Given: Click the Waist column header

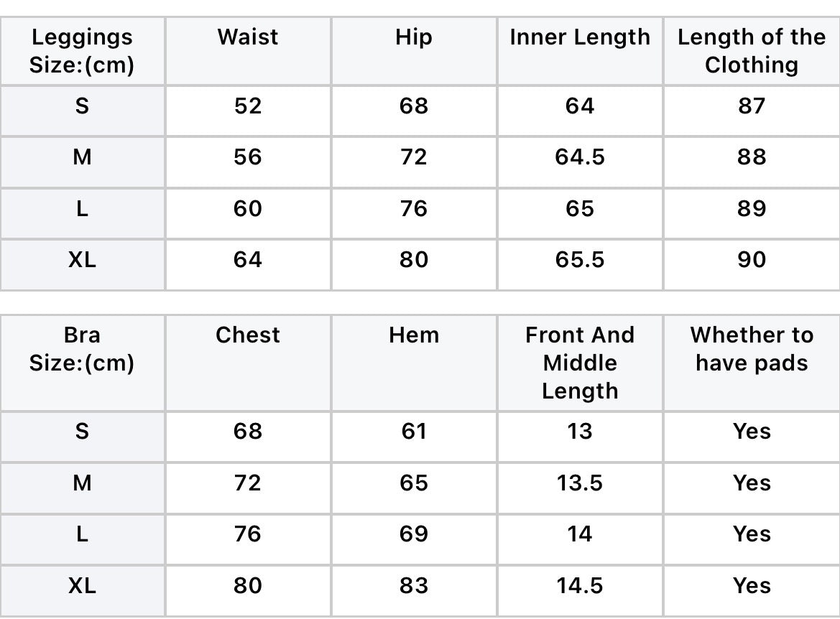Looking at the screenshot, I should click(x=248, y=37).
